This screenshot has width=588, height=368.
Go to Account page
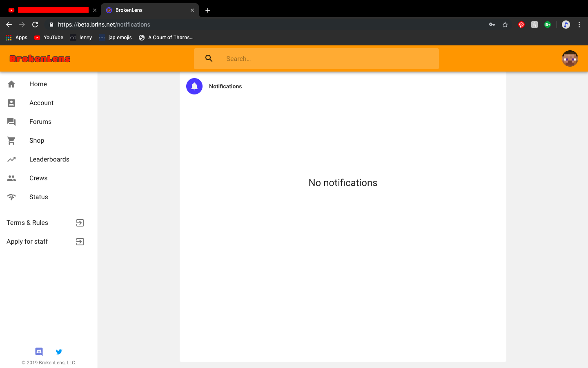pyautogui.click(x=49, y=103)
